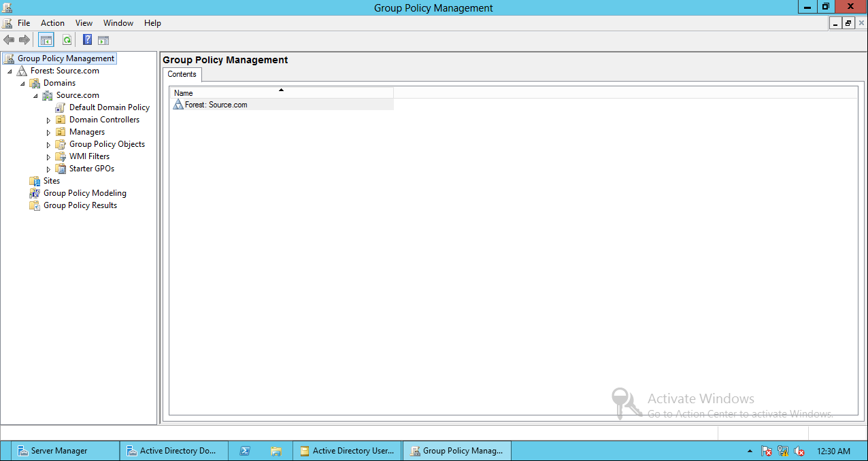
Task: Expand the Domain Controllers node
Action: (x=48, y=119)
